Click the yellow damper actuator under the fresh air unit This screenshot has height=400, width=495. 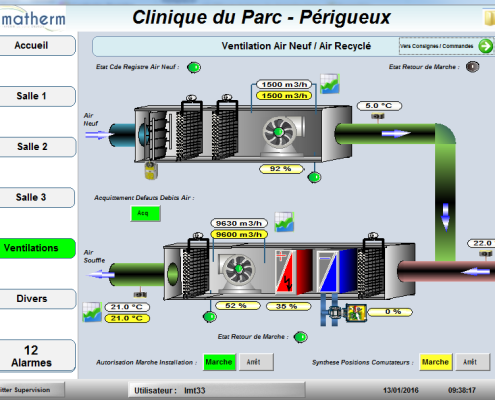point(151,170)
